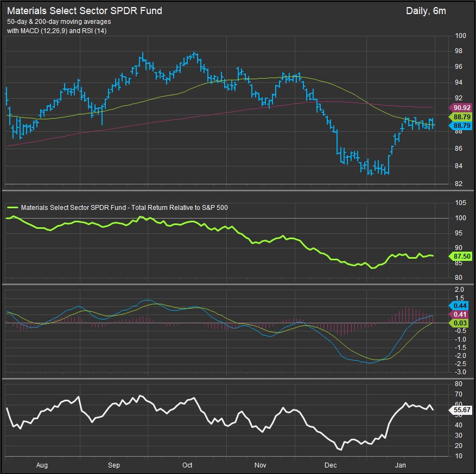Click the 1.5 MACD axis label
476x474 pixels.
[460, 298]
